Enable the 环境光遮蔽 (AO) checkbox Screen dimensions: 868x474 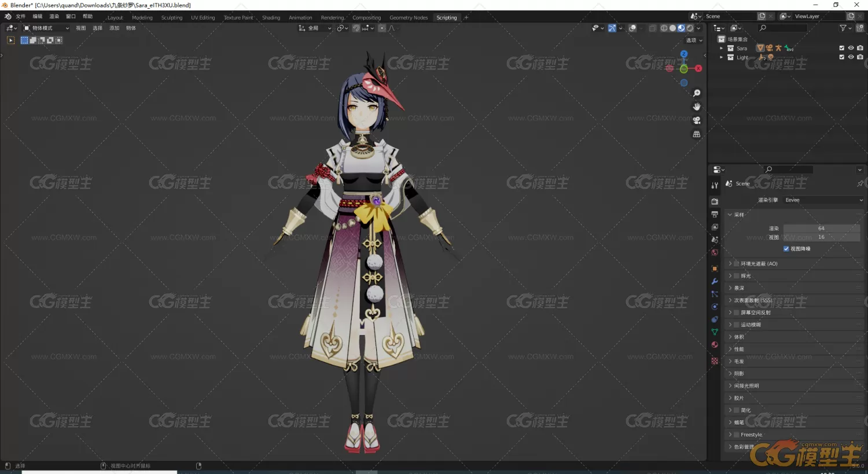coord(737,264)
